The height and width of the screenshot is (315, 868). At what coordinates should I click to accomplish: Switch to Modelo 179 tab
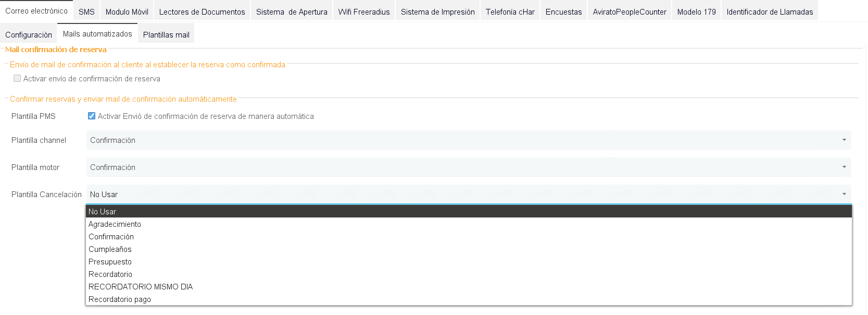[697, 11]
